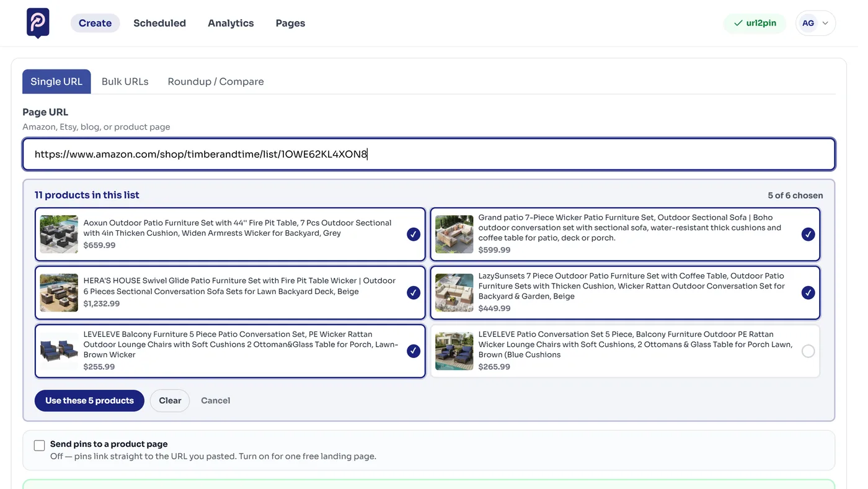Viewport: 868px width, 489px height.
Task: Open the Roundup / Compare tab
Action: (x=216, y=81)
